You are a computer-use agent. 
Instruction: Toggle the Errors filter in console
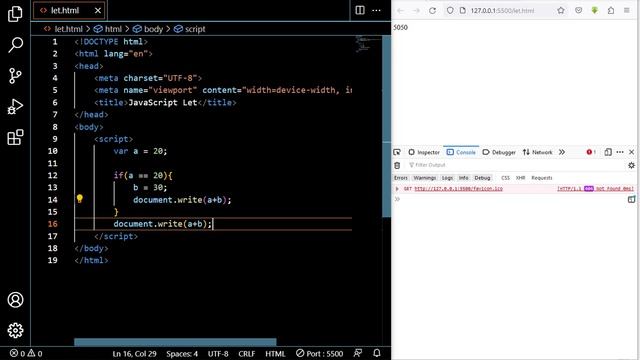[x=401, y=178]
